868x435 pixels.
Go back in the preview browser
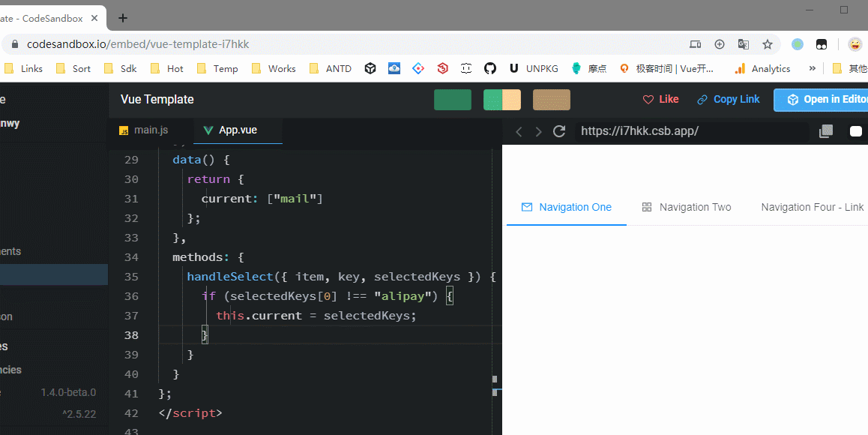[519, 131]
